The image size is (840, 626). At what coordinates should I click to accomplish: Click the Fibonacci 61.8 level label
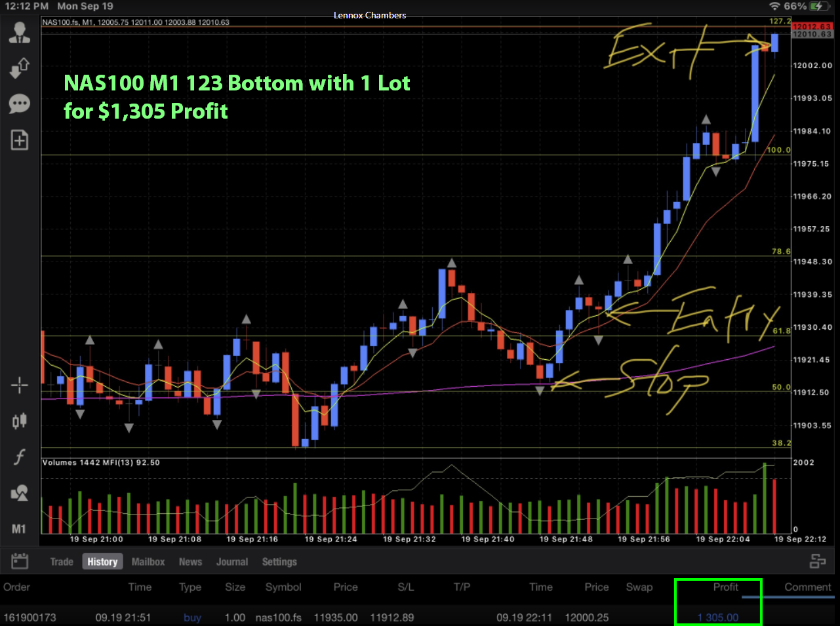pyautogui.click(x=781, y=331)
